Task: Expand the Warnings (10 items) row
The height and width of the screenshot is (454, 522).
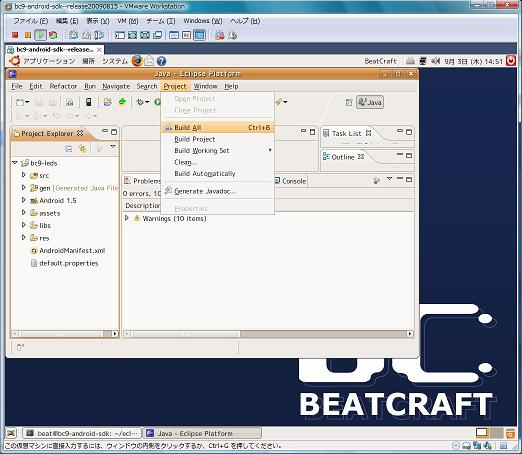Action: pos(127,218)
